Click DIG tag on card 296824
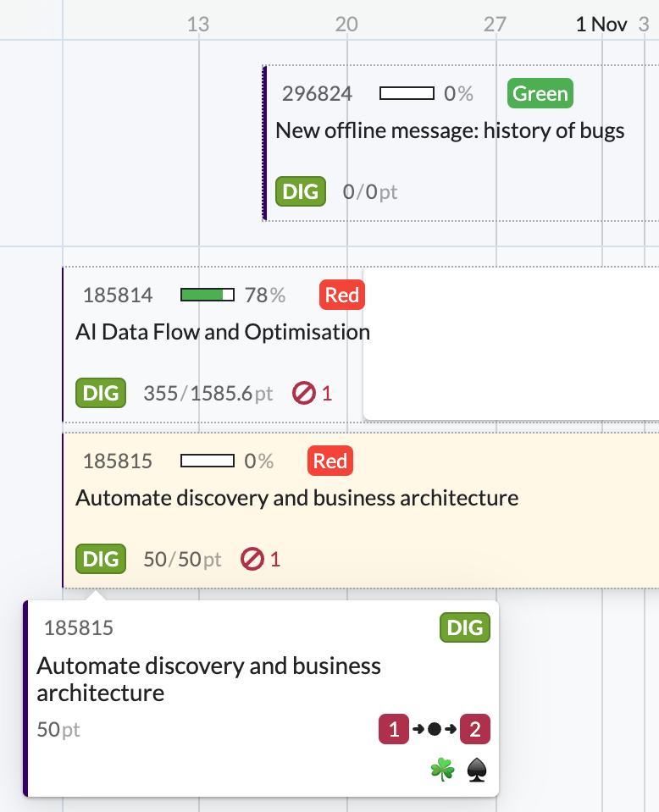 pos(301,191)
